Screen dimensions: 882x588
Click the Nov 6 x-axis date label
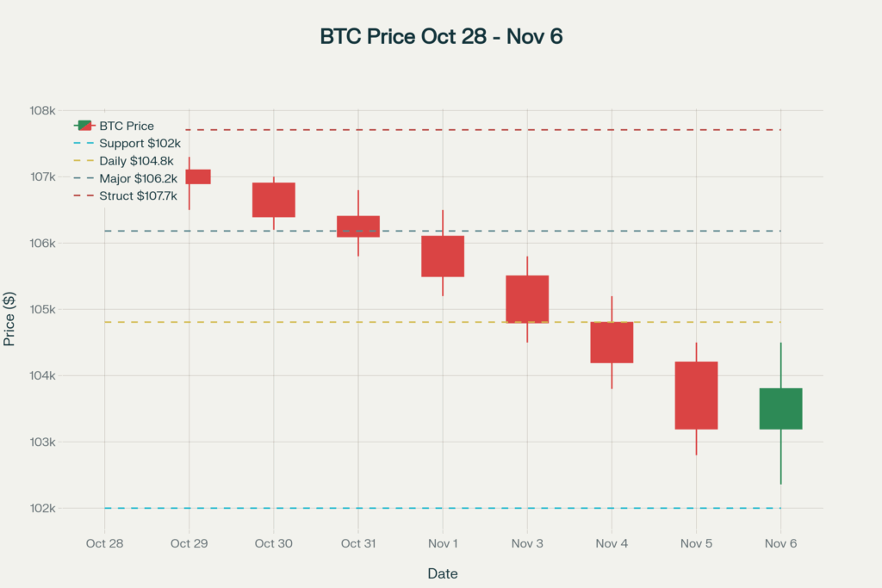780,543
